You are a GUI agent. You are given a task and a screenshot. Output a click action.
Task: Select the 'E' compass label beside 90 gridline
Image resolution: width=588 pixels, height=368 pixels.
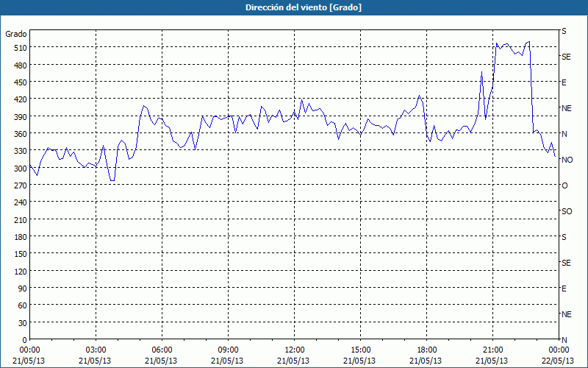(564, 289)
